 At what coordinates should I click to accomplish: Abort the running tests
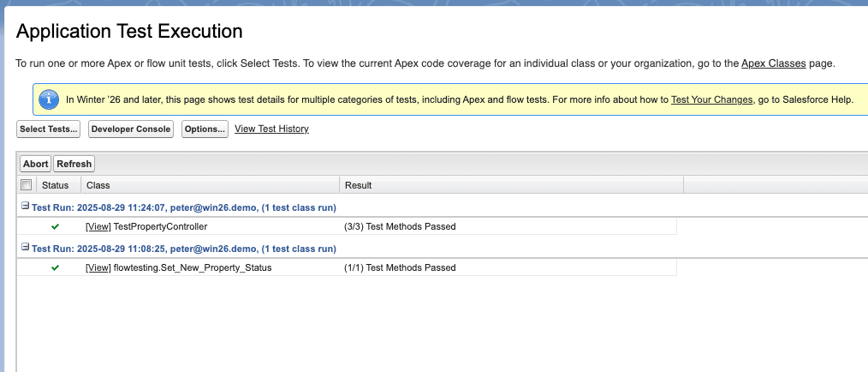35,164
